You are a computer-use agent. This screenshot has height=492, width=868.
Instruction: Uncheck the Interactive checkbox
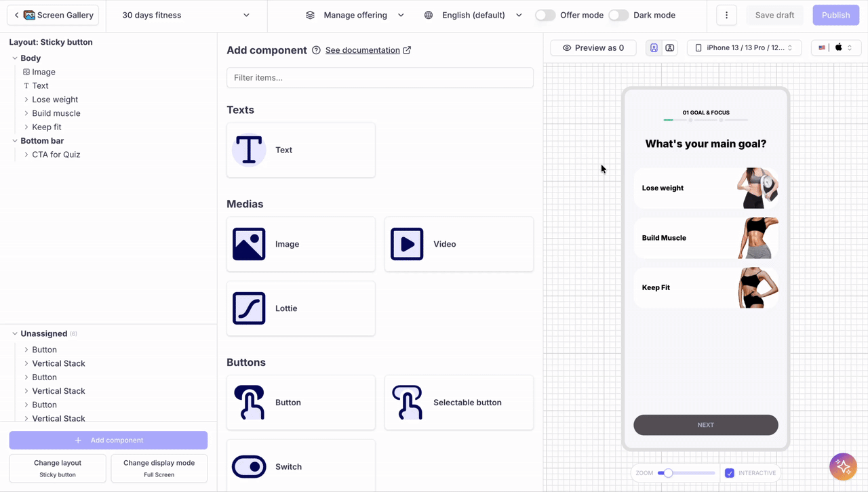730,473
